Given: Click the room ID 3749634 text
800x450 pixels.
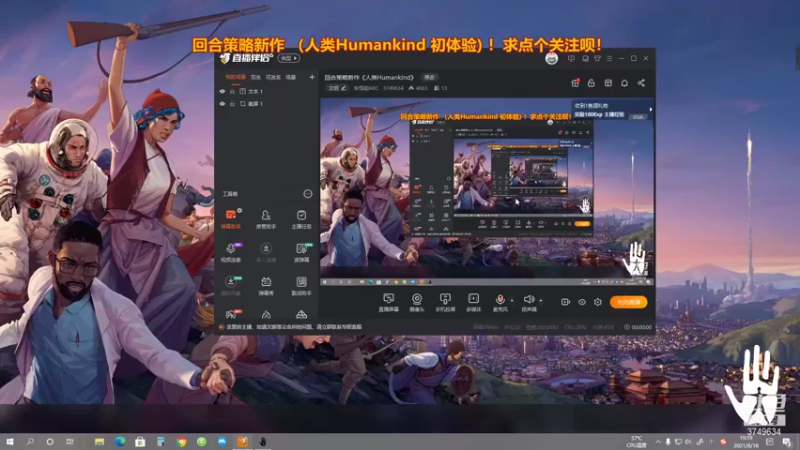Looking at the screenshot, I should pyautogui.click(x=393, y=88).
